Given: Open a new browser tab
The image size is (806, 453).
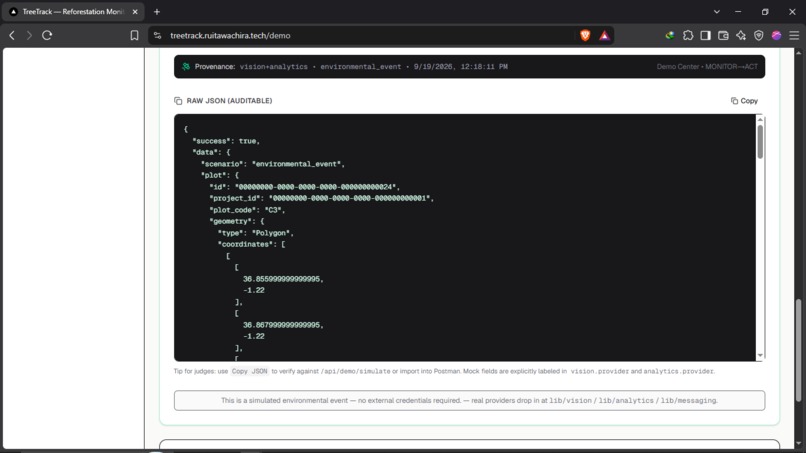Looking at the screenshot, I should tap(157, 12).
